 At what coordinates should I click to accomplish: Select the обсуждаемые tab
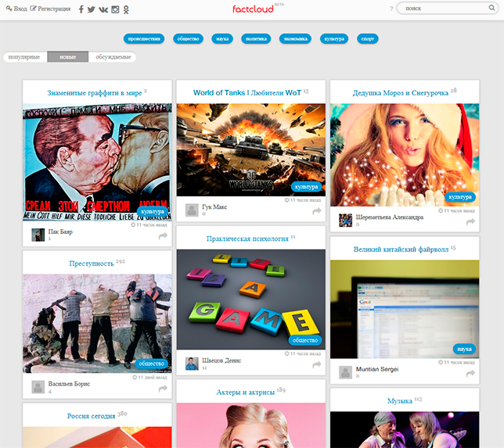coord(113,57)
